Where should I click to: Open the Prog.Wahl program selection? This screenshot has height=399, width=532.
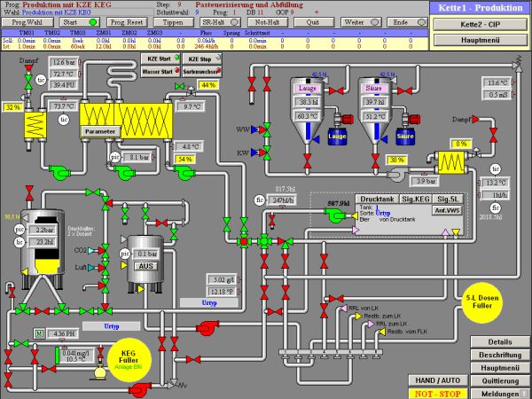point(27,22)
